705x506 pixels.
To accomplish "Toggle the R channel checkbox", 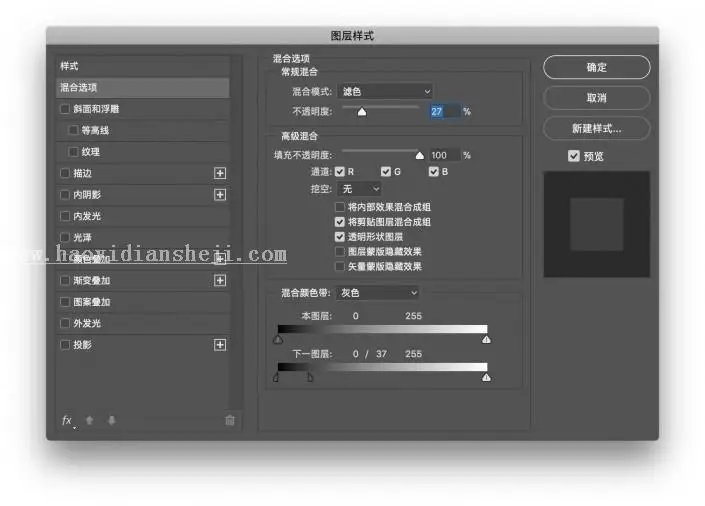I will point(340,172).
